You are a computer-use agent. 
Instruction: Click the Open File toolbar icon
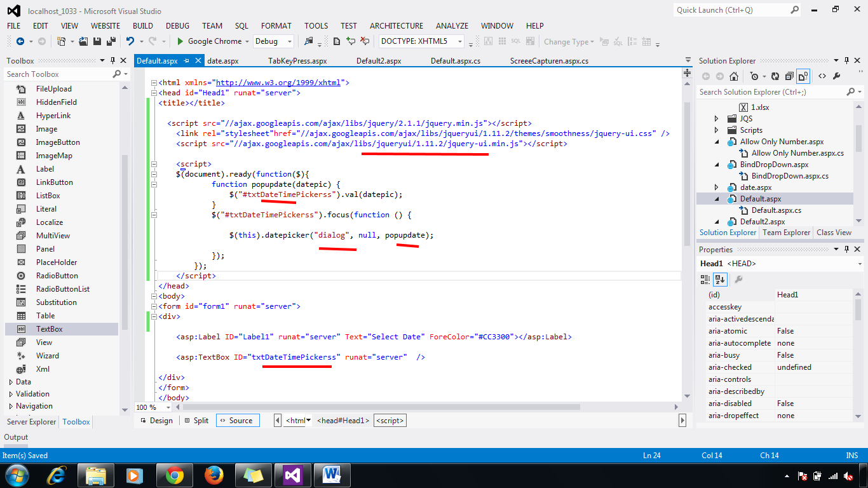click(83, 41)
